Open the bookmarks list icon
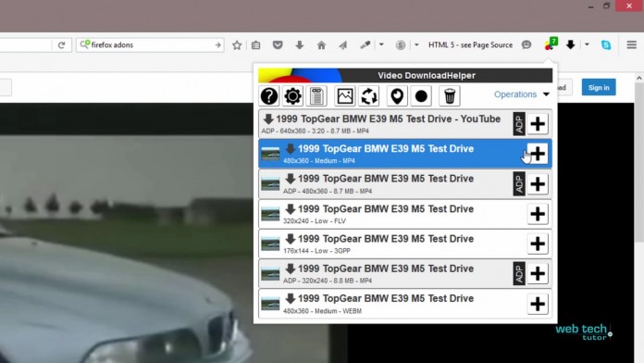The width and height of the screenshot is (644, 363). coord(256,45)
